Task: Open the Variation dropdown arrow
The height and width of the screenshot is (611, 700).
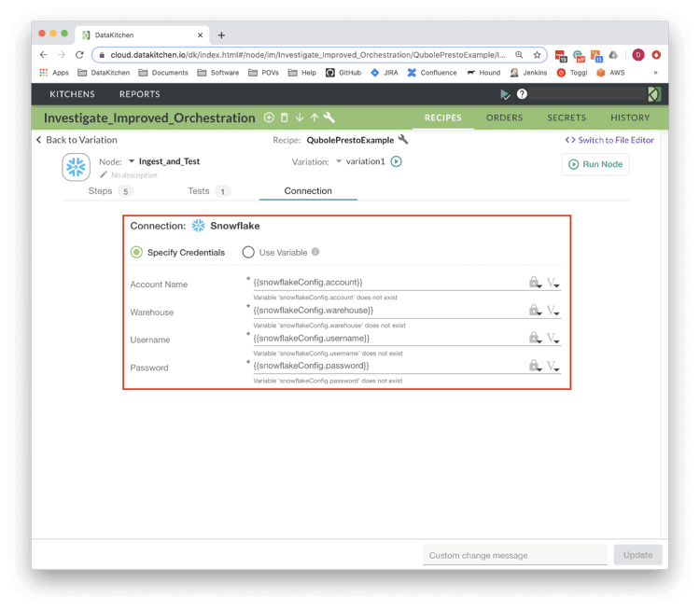Action: point(339,161)
